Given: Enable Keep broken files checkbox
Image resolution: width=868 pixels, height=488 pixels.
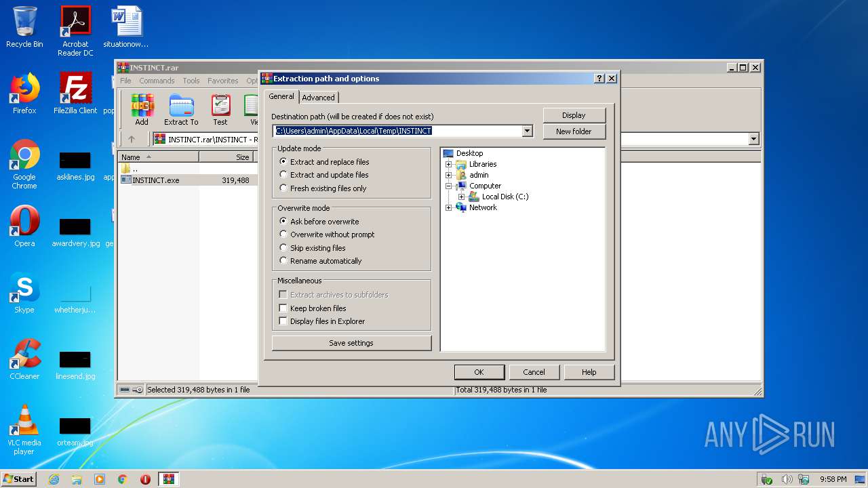Looking at the screenshot, I should 283,308.
